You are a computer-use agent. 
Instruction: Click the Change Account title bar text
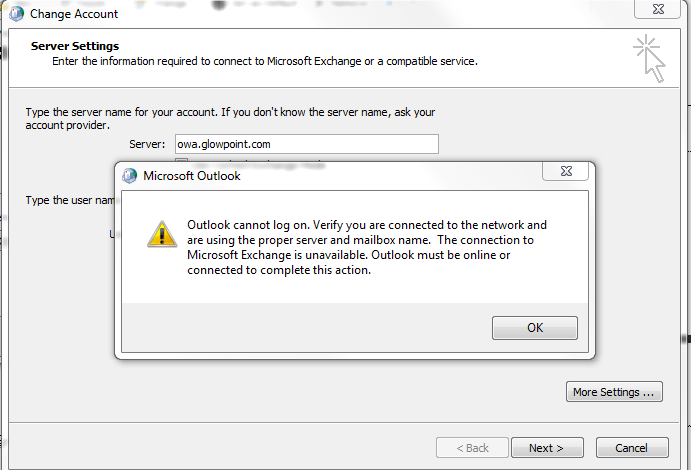pyautogui.click(x=74, y=14)
